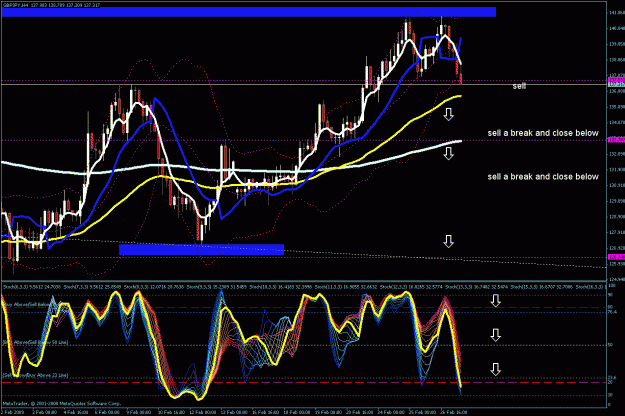Click the "2 Feb 2009" date label
Screen dimensions: 625x416
[13, 412]
